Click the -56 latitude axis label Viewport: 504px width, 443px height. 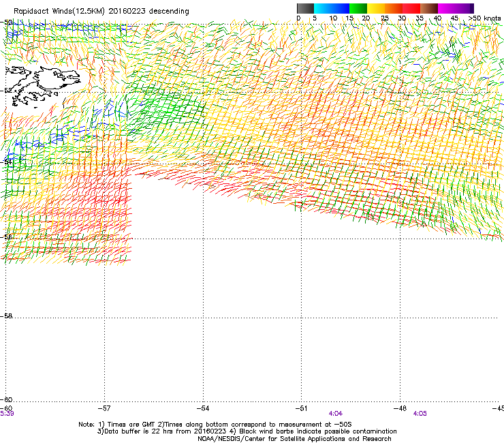point(6,237)
